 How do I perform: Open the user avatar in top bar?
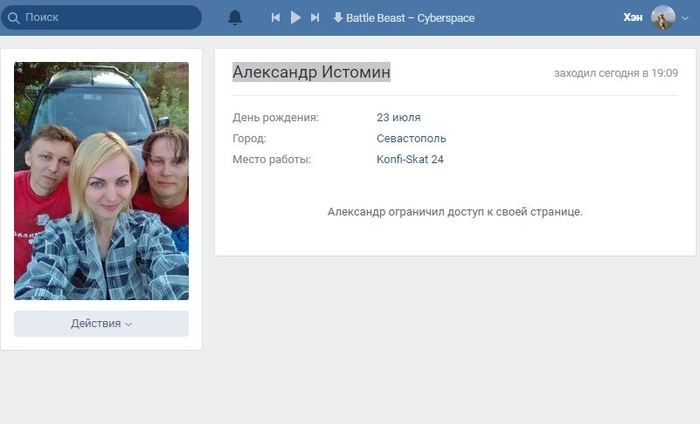[x=663, y=17]
